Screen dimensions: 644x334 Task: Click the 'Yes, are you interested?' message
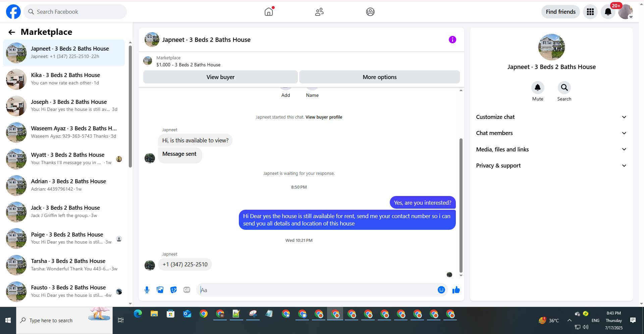pyautogui.click(x=423, y=202)
